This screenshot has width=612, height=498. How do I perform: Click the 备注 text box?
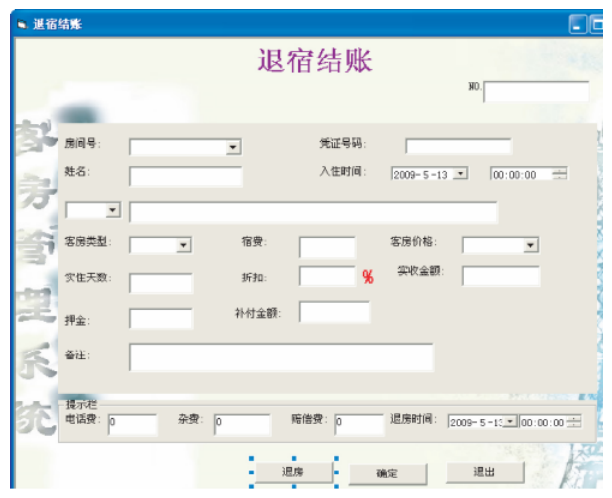[x=281, y=357]
